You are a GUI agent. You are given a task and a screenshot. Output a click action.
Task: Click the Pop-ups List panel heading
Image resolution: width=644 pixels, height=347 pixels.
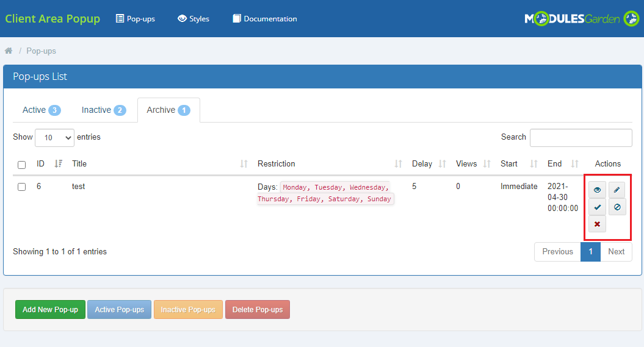[40, 77]
